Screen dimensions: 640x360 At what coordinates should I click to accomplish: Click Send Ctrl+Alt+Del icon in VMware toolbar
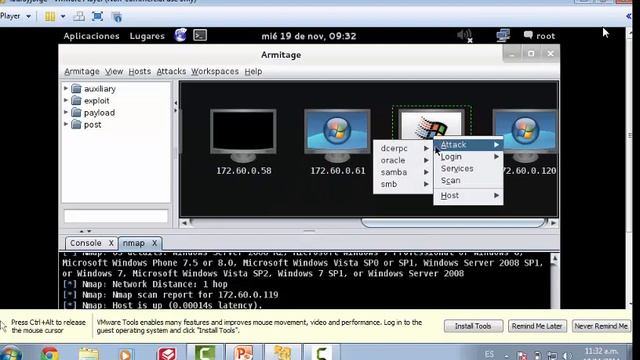(79, 17)
